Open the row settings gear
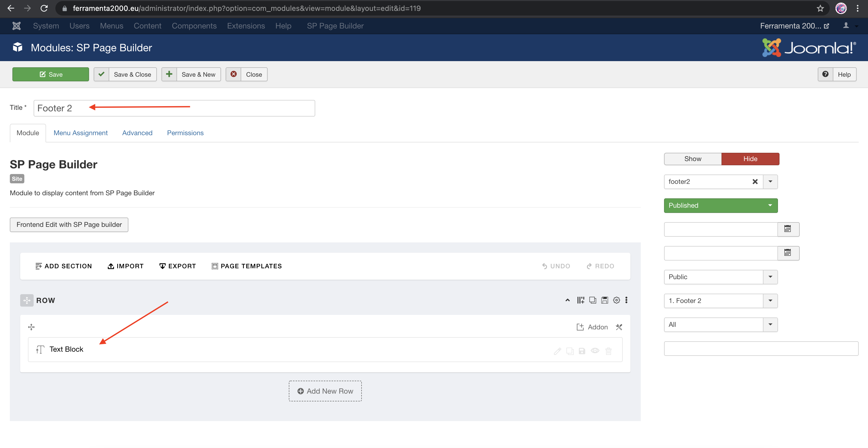 coord(616,300)
